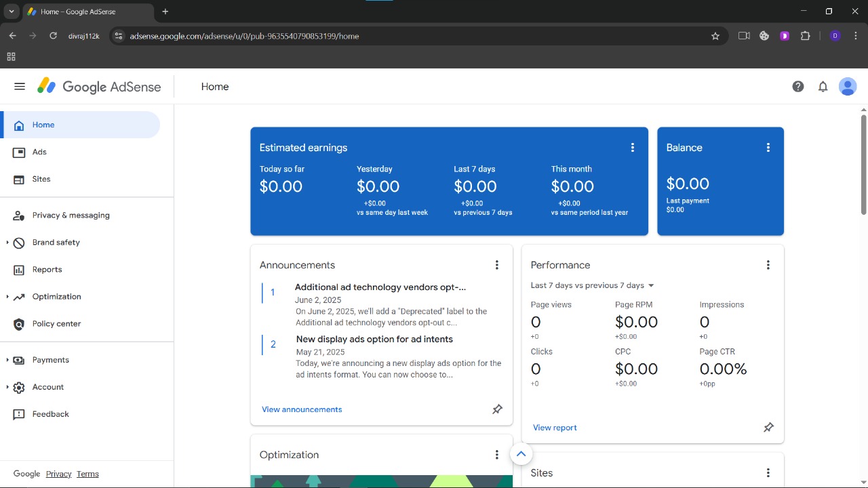Open the Help question mark icon
The image size is (868, 488).
tap(798, 87)
